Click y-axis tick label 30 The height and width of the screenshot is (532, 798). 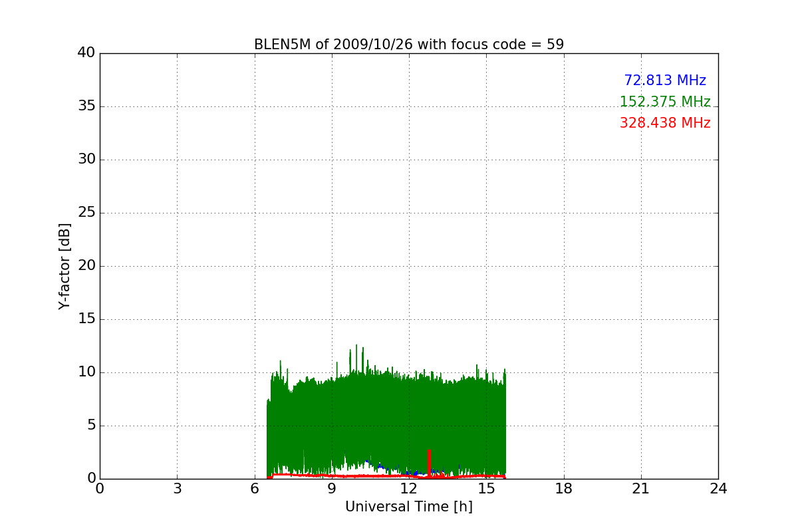(x=86, y=160)
